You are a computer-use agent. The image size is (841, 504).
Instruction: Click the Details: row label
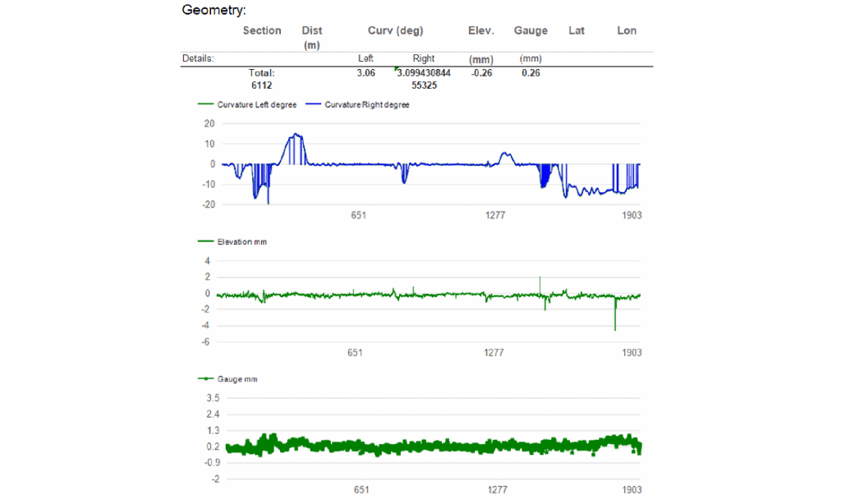pos(197,59)
